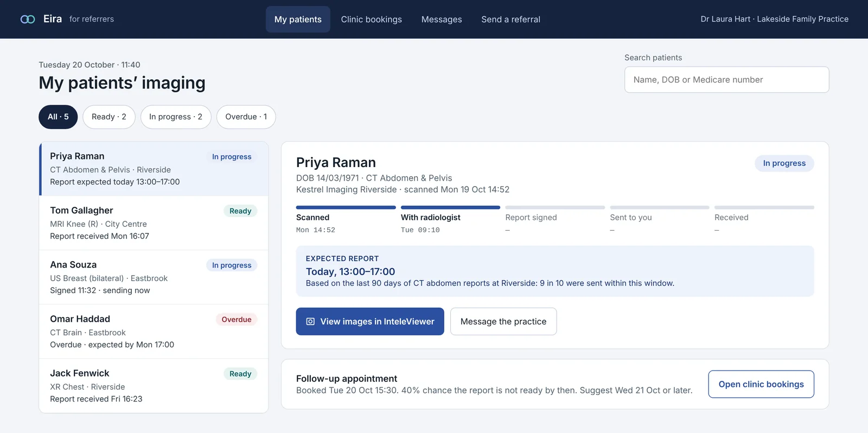Click 'XR Chest · Riverside' text
This screenshot has height=433, width=868.
tap(87, 387)
